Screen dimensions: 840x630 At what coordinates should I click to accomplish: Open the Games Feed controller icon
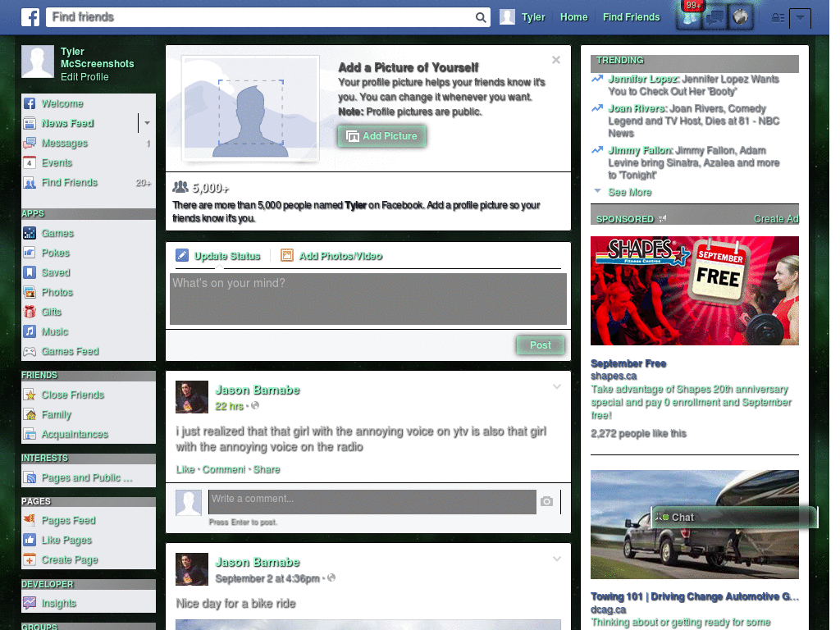point(30,351)
